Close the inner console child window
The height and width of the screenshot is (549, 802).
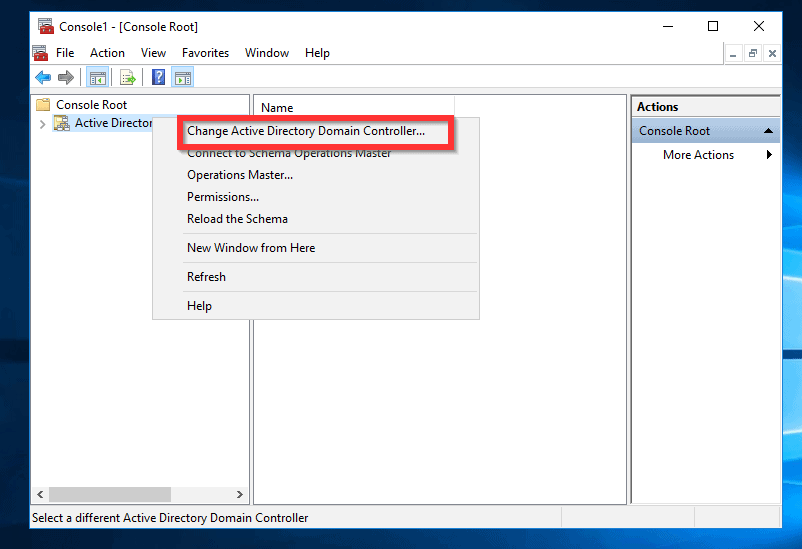772,53
